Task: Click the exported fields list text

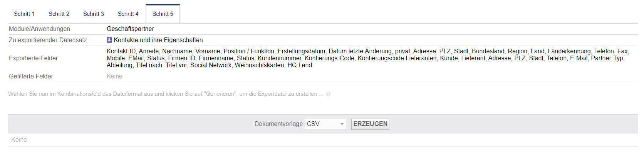Action: [x=368, y=58]
